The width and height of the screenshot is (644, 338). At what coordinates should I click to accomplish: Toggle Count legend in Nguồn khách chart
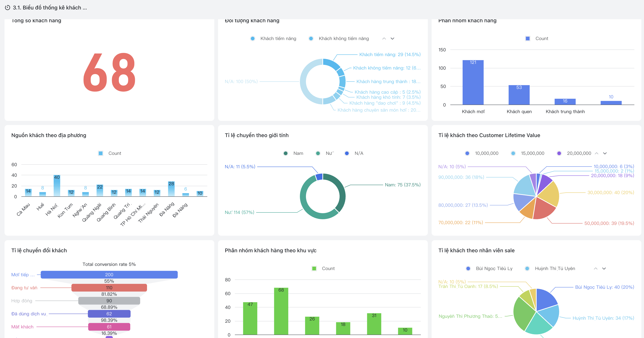click(x=110, y=153)
